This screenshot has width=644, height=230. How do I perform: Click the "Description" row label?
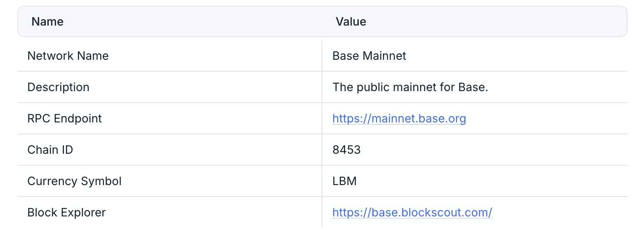click(58, 87)
